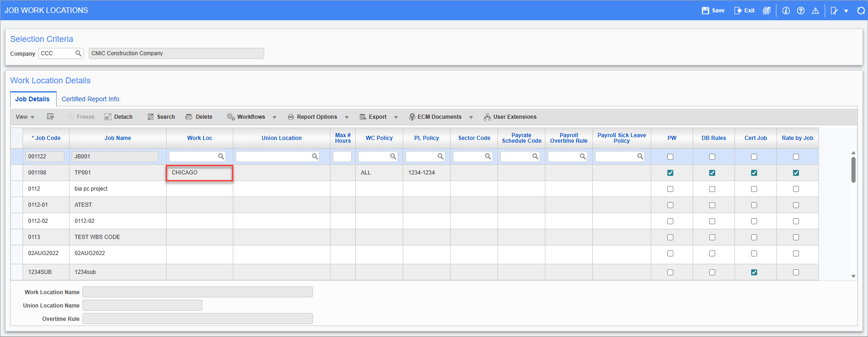The height and width of the screenshot is (337, 868).
Task: Expand the Workflows dropdown arrow
Action: [274, 117]
